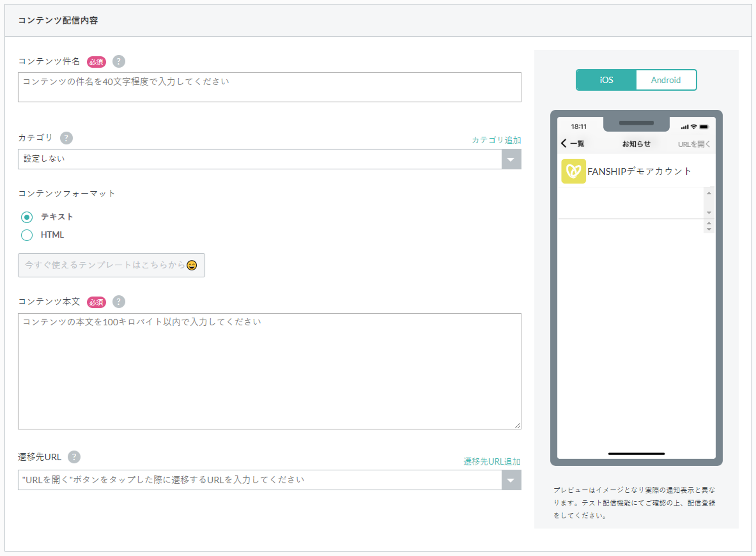The width and height of the screenshot is (756, 556).
Task: Open the 設定しない category select box
Action: pyautogui.click(x=259, y=159)
